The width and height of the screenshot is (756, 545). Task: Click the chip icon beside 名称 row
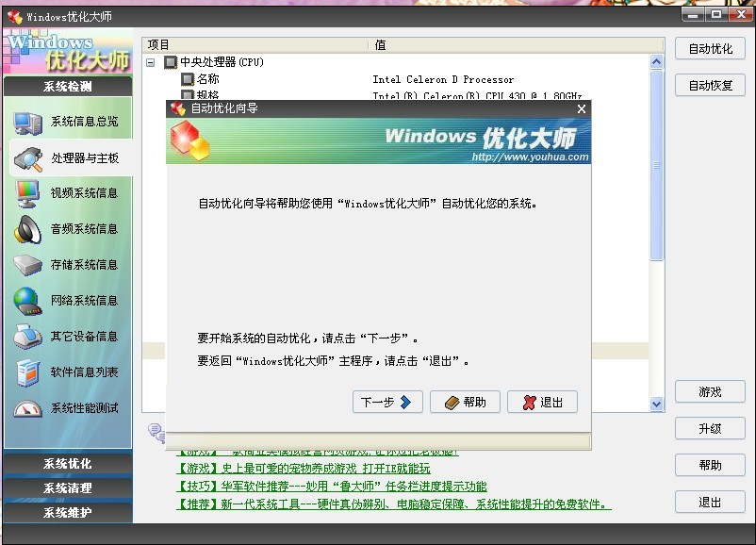tap(187, 79)
